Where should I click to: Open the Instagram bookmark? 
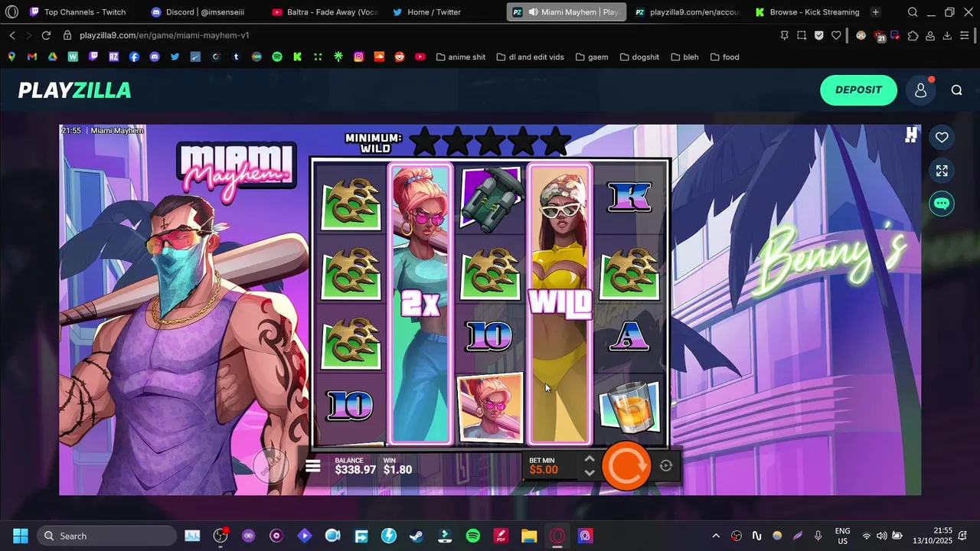[x=358, y=57]
